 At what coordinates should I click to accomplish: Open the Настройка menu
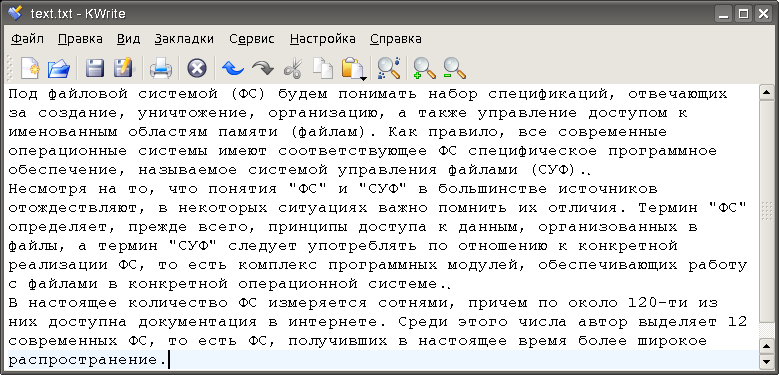[323, 39]
